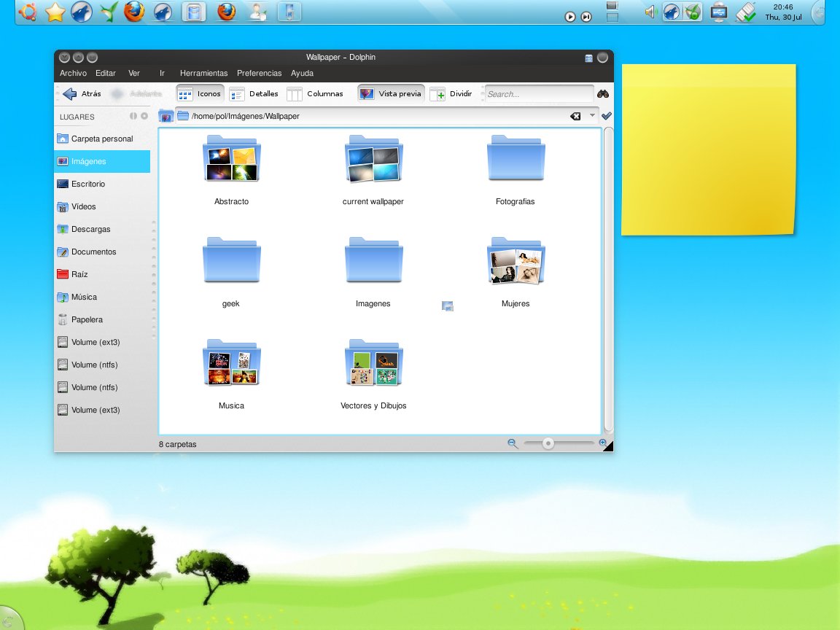Open Papelera trash in Lugares

pyautogui.click(x=102, y=319)
